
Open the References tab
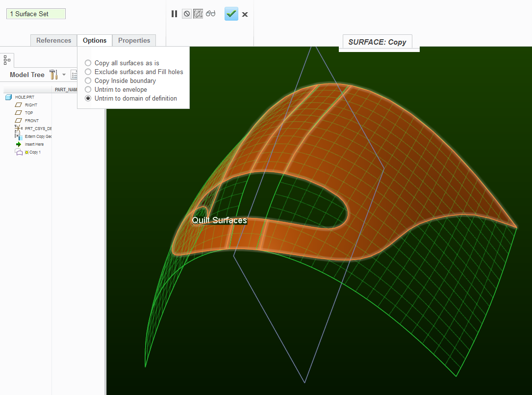pyautogui.click(x=53, y=40)
